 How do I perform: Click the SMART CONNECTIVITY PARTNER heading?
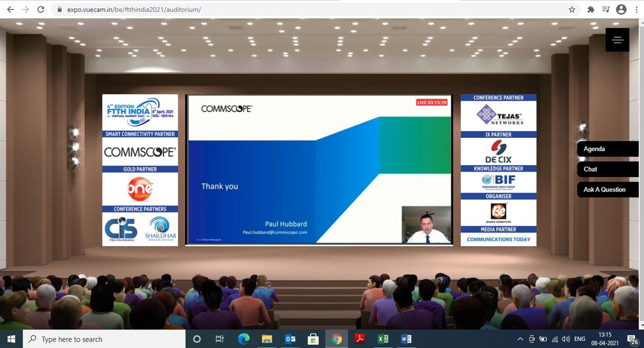tap(140, 134)
